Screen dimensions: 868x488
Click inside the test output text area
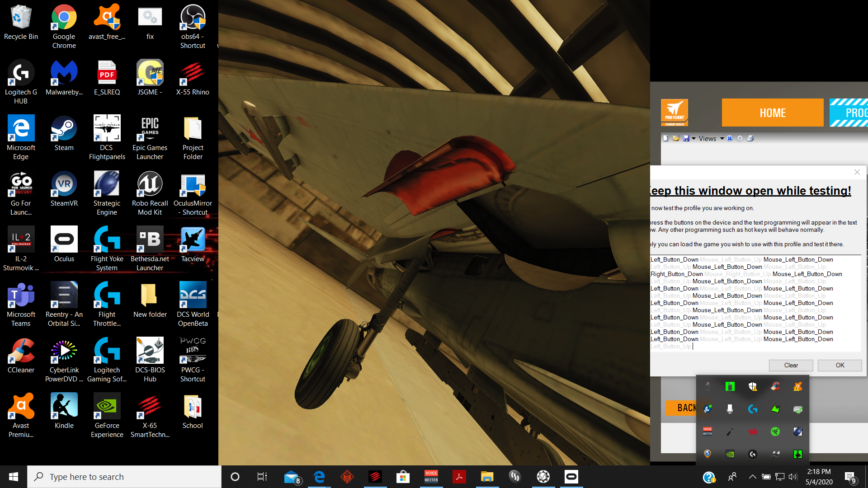pyautogui.click(x=755, y=304)
